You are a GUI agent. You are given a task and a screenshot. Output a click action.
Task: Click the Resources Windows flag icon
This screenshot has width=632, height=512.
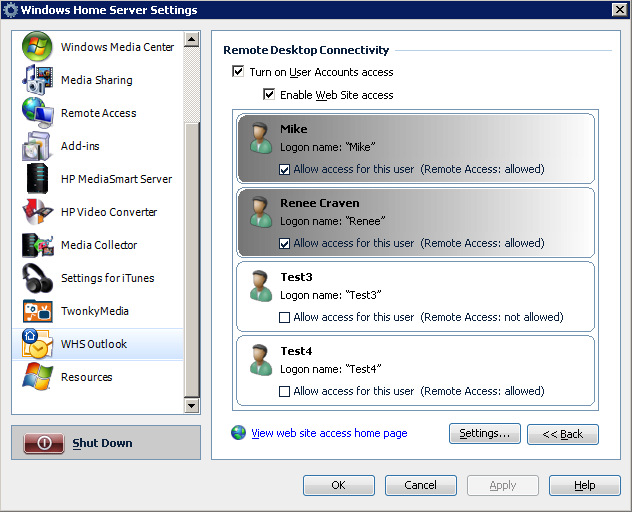tap(37, 377)
